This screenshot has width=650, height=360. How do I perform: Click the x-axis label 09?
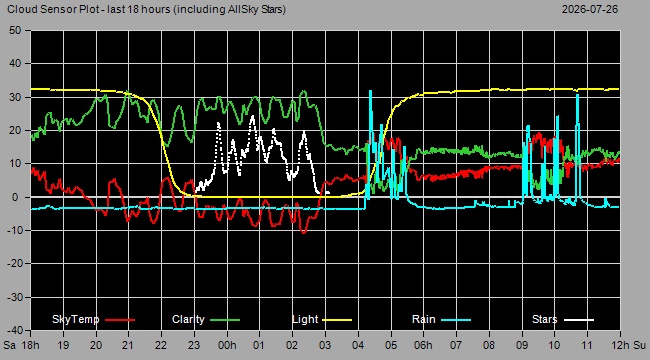522,345
